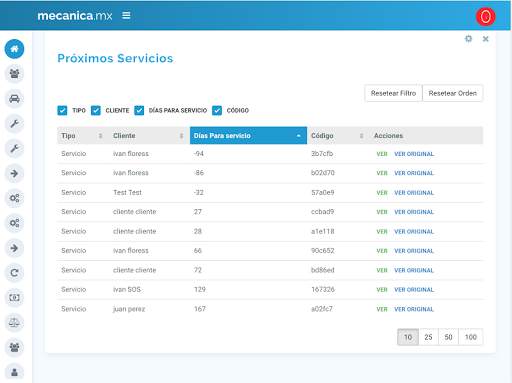Click the Resetear Orden button
This screenshot has height=383, width=512.
[x=453, y=93]
